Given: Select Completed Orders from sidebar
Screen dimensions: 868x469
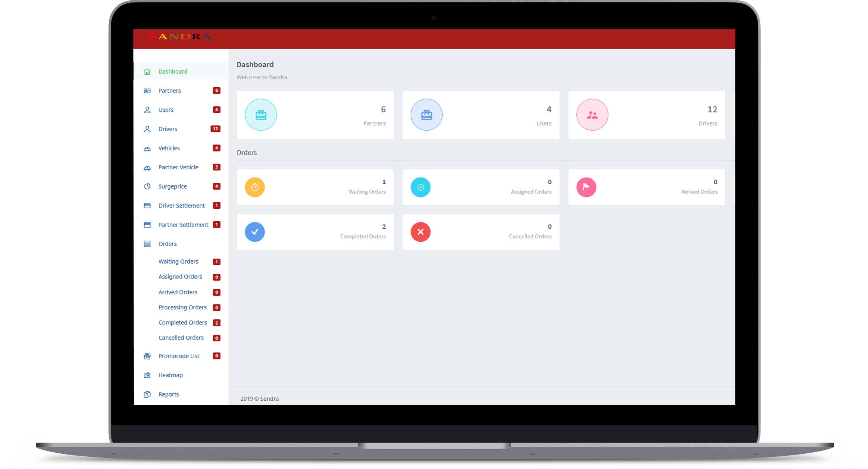Looking at the screenshot, I should (182, 322).
